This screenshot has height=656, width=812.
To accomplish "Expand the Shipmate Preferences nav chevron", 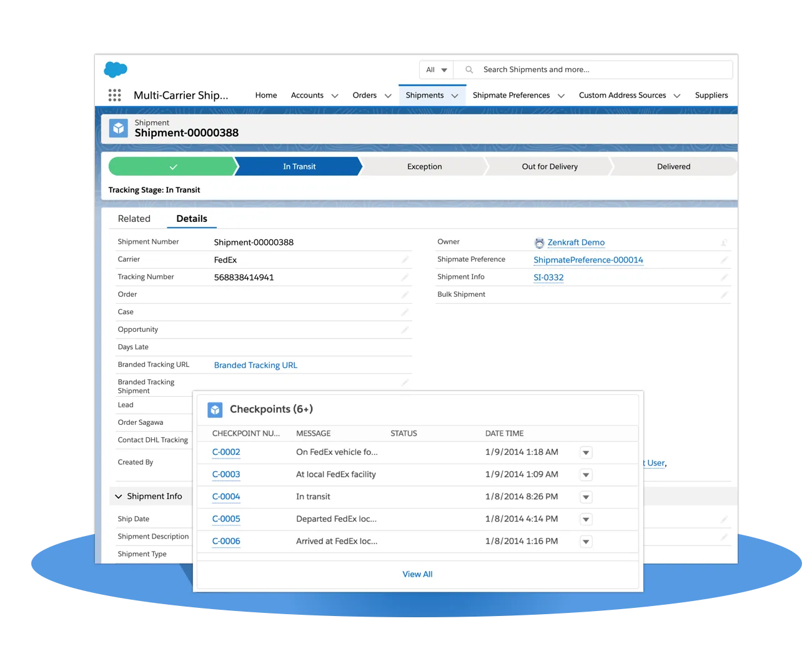I will coord(561,96).
